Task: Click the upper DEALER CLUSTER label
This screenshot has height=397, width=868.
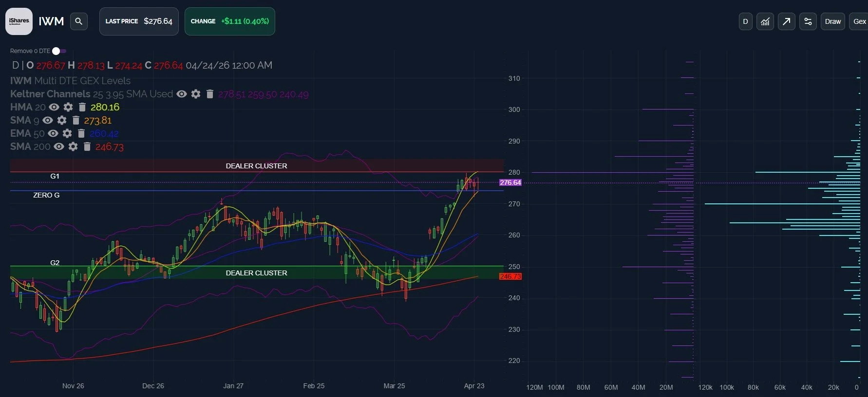Action: tap(256, 166)
